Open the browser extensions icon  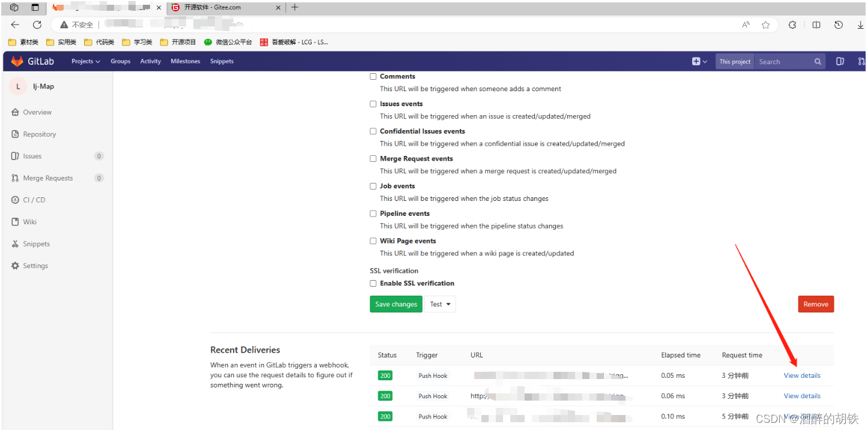click(792, 25)
